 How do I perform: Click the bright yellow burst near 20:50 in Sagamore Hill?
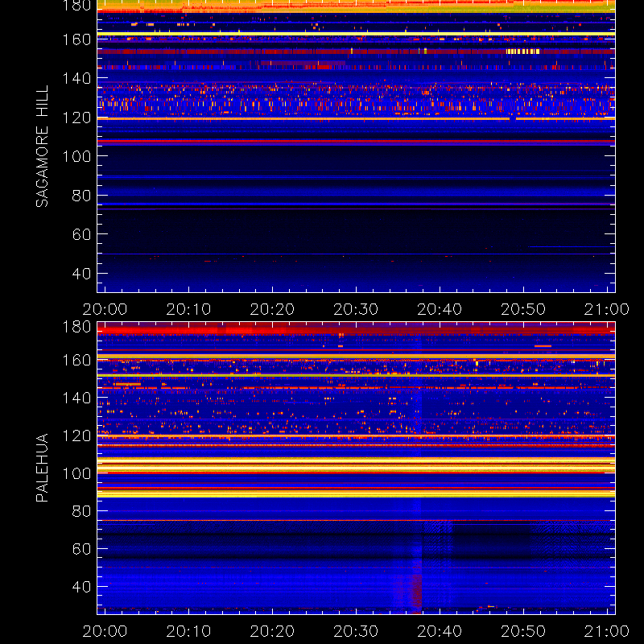click(x=522, y=52)
